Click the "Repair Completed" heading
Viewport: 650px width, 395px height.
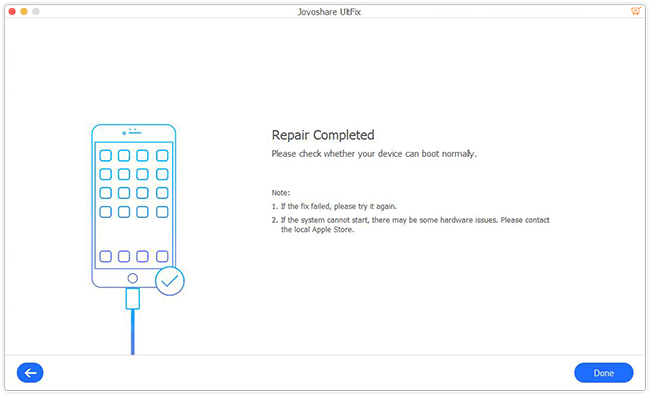pyautogui.click(x=323, y=135)
